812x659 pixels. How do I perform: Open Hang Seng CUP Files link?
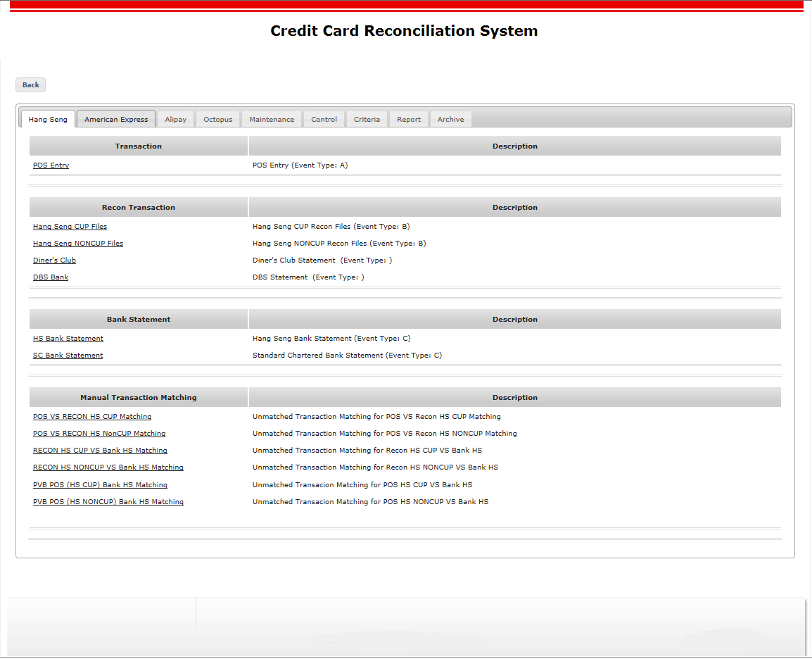[70, 227]
